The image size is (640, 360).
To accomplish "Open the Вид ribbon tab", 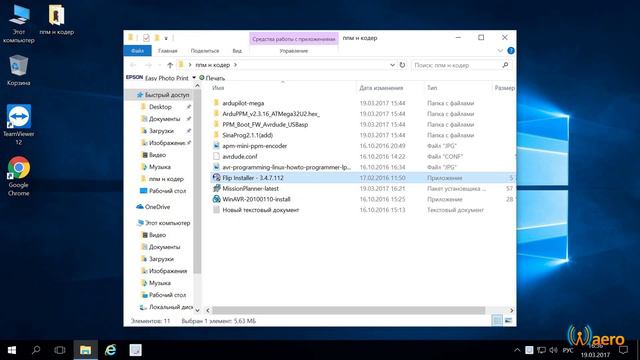I will pos(237,51).
